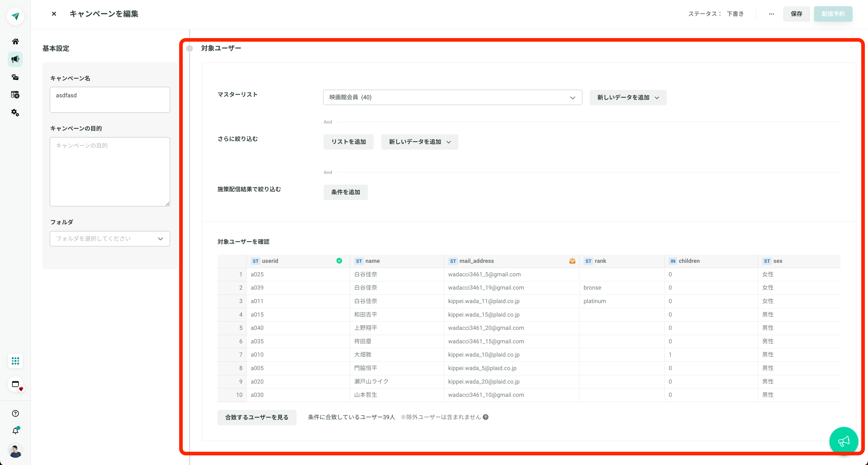Click the リストを追加 button
868x465 pixels.
(348, 142)
